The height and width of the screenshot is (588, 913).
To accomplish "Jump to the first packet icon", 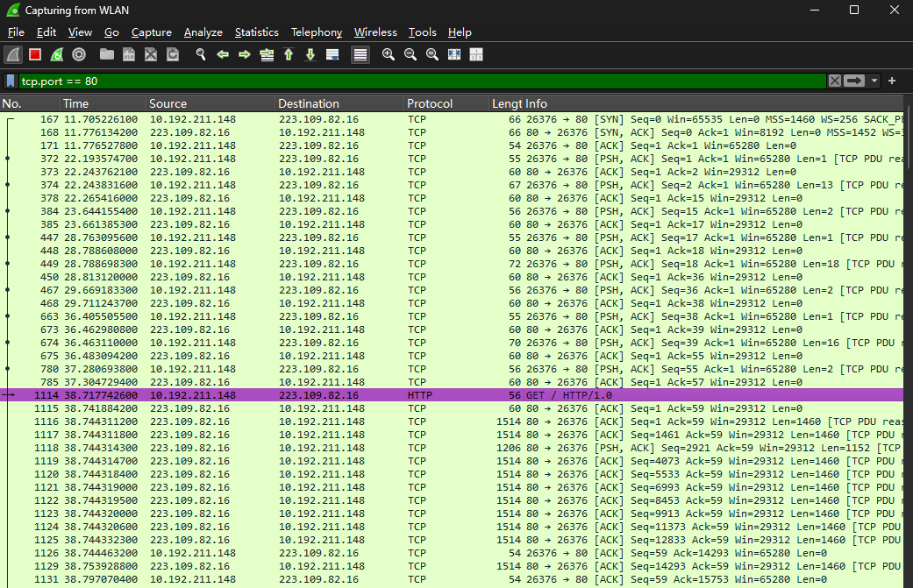I will (289, 54).
